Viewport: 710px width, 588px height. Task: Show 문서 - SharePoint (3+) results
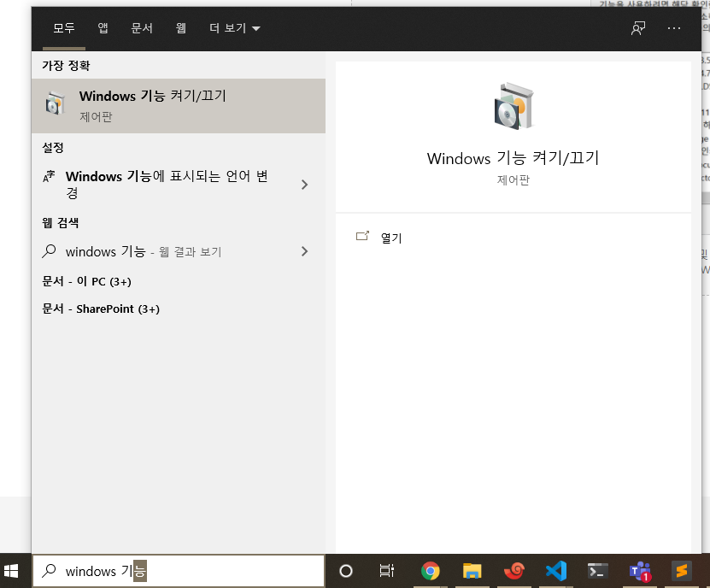(101, 309)
